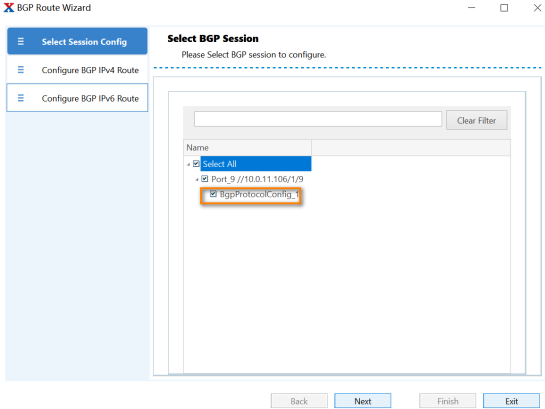Screen dimensions: 545x409
Task: Select the Port_9 //10.0.11.106/1/9 tree row
Action: click(x=257, y=179)
